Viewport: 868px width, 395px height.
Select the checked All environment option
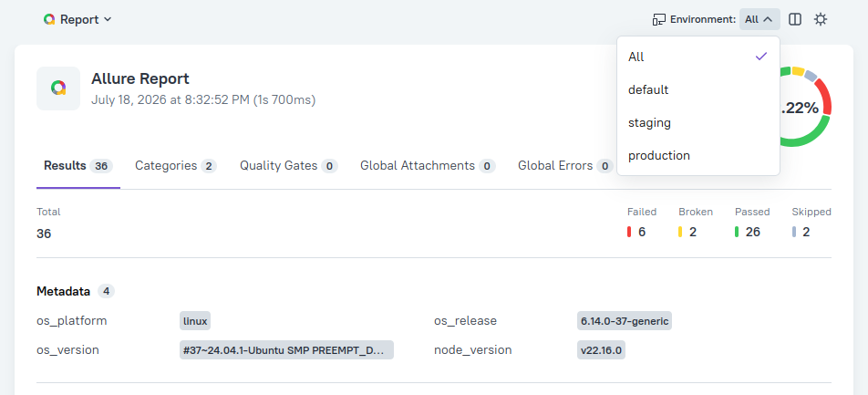coord(698,57)
